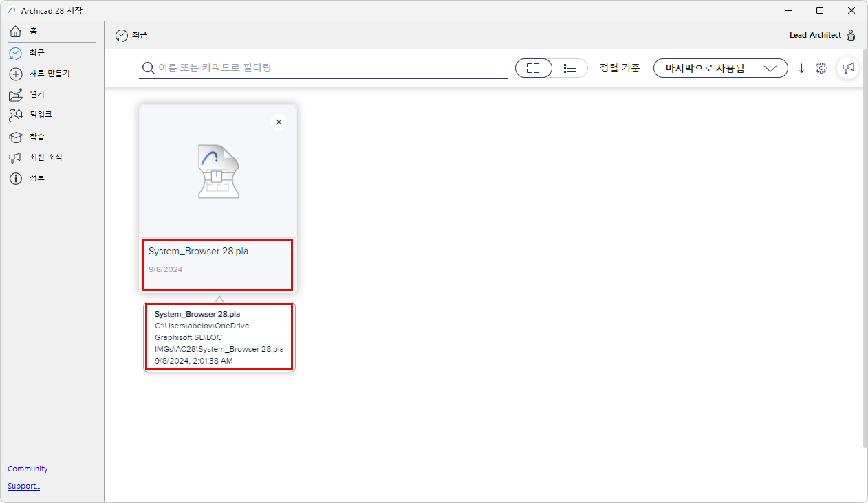Click the Support link
868x503 pixels.
23,486
